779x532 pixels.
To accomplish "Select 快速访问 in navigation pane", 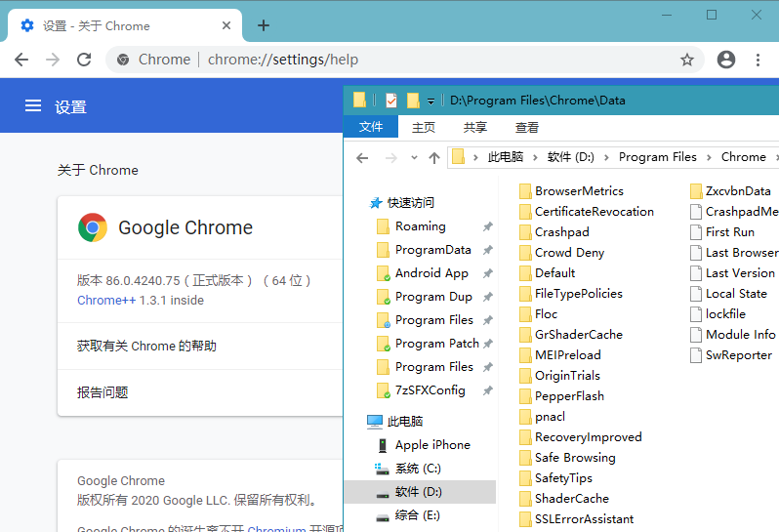I will click(410, 203).
